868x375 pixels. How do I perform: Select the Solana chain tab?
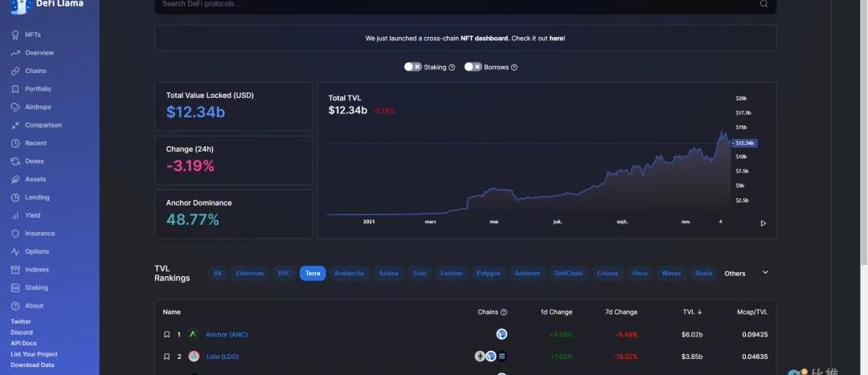point(388,274)
